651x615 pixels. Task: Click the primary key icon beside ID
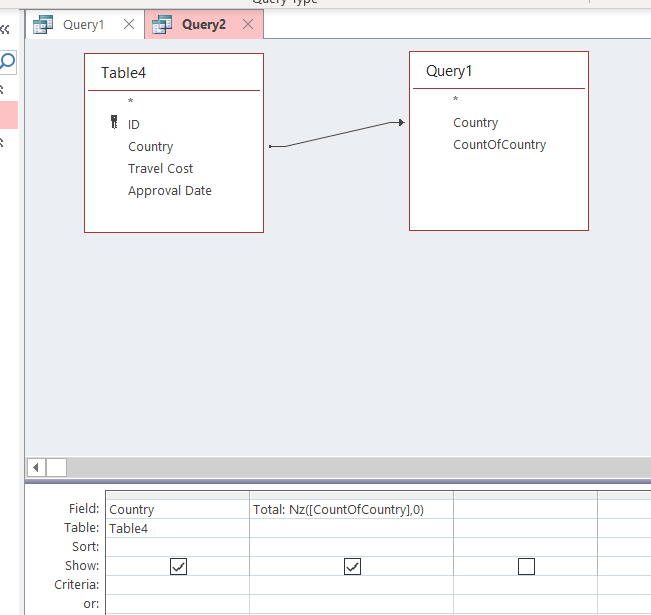coord(114,122)
